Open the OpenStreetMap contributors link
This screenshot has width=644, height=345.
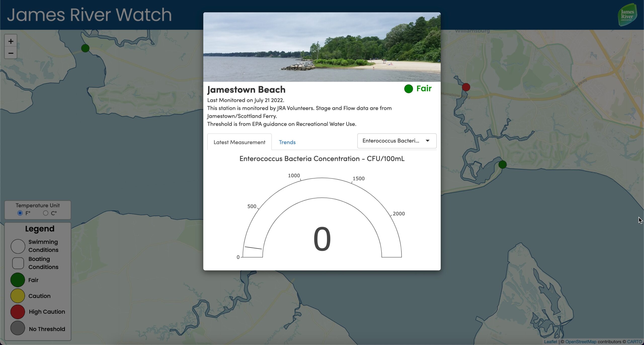pyautogui.click(x=581, y=341)
